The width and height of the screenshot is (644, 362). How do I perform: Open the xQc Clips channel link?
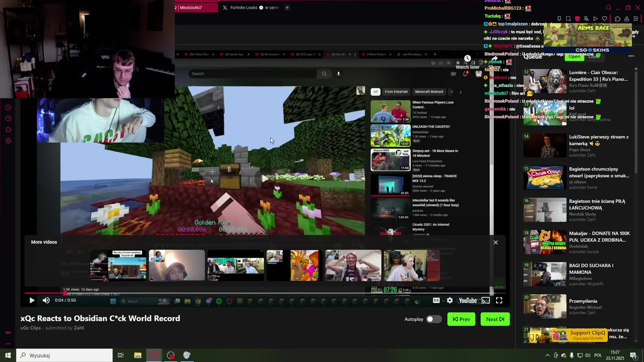point(31,328)
